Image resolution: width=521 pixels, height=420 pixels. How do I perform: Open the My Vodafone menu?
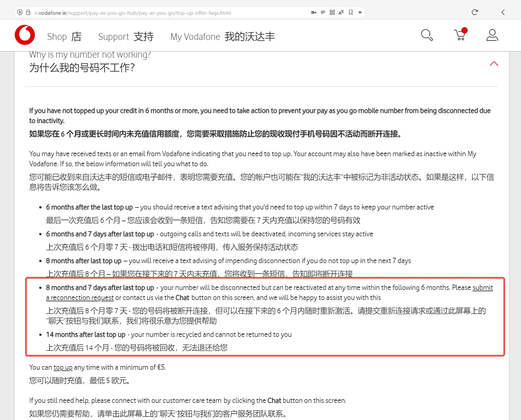click(222, 37)
